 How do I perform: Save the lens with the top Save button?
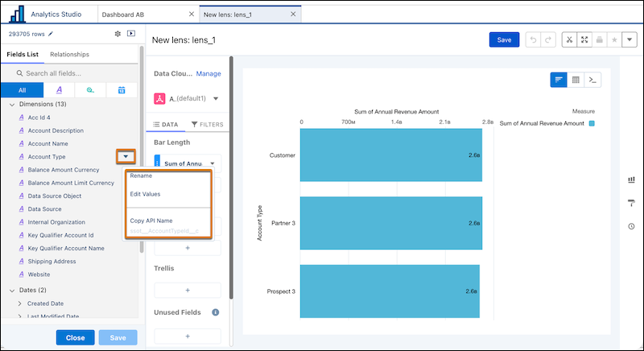click(x=504, y=39)
